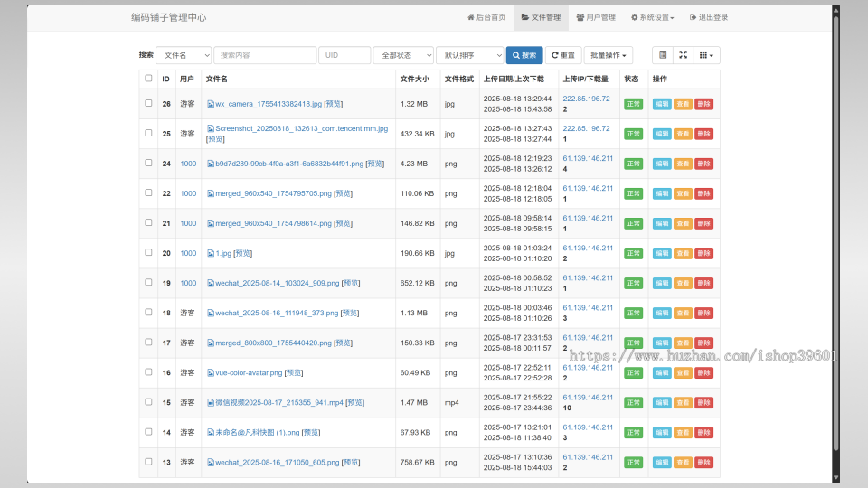Check the checkbox for row ID 13

(148, 462)
